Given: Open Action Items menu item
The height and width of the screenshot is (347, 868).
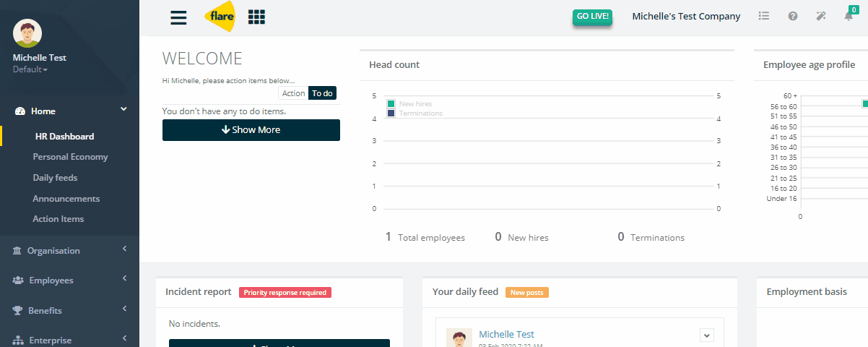Looking at the screenshot, I should [58, 219].
